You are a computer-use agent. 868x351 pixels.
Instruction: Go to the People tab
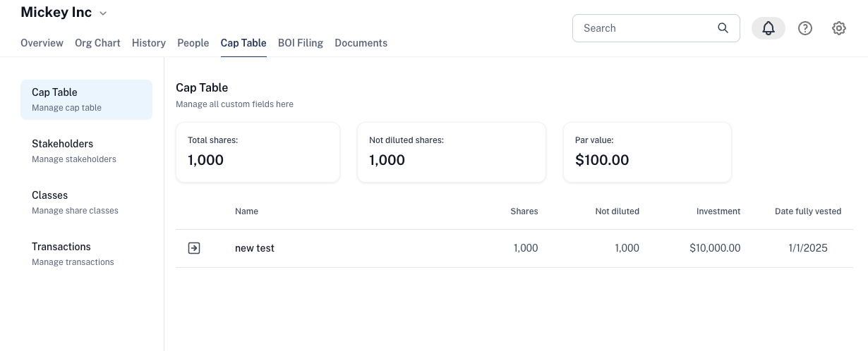(193, 43)
